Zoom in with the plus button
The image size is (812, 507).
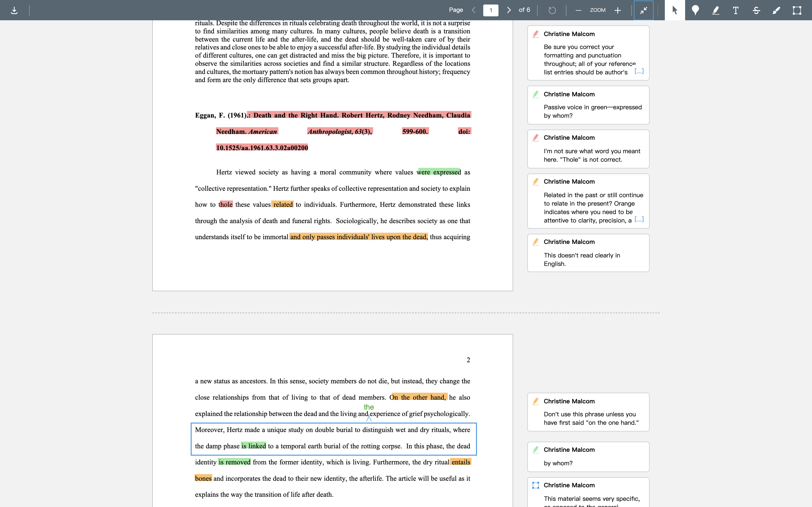[617, 10]
